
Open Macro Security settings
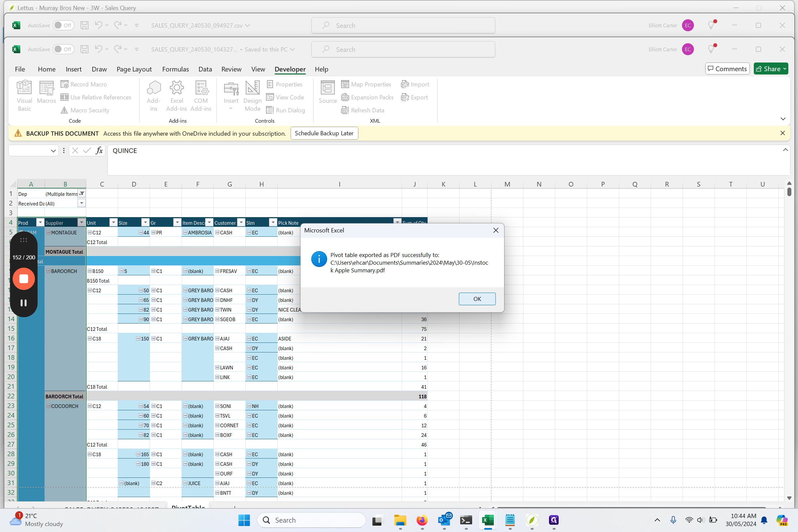[x=85, y=110]
